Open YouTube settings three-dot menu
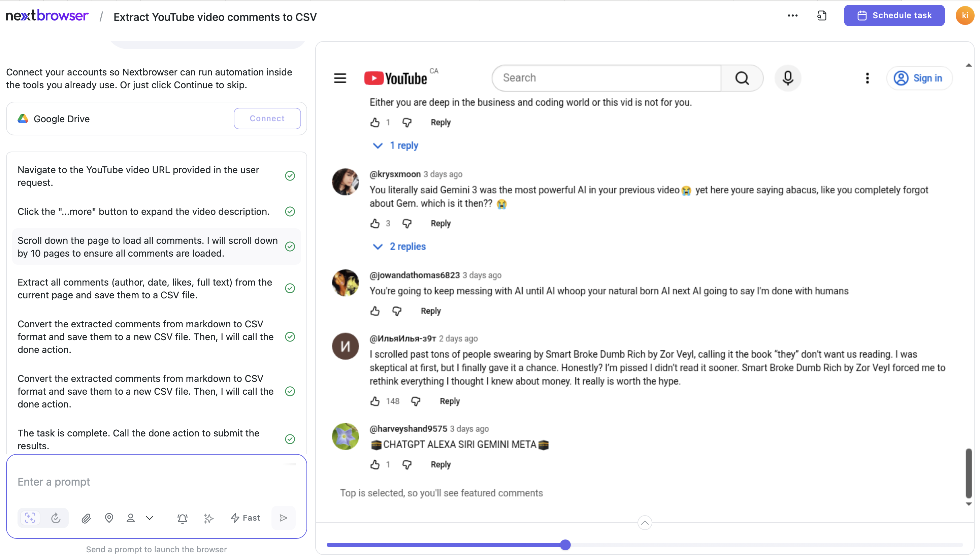Viewport: 980px width, 557px height. coord(867,78)
